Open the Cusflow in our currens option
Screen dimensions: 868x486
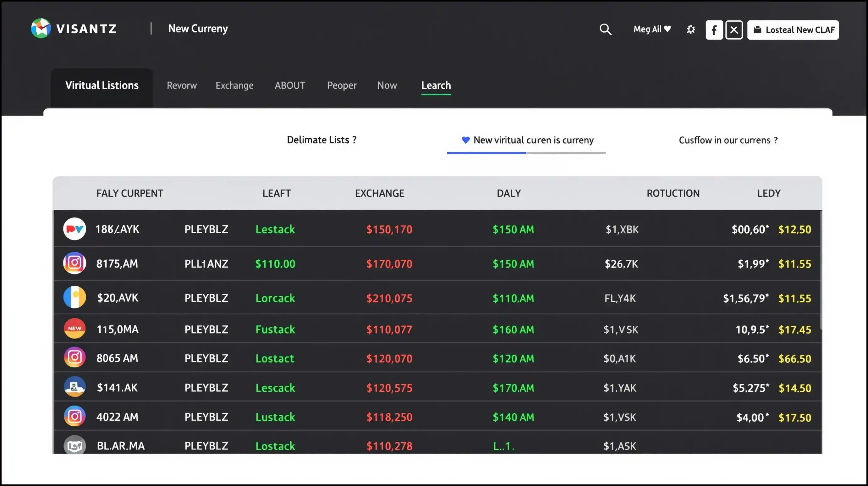(728, 140)
